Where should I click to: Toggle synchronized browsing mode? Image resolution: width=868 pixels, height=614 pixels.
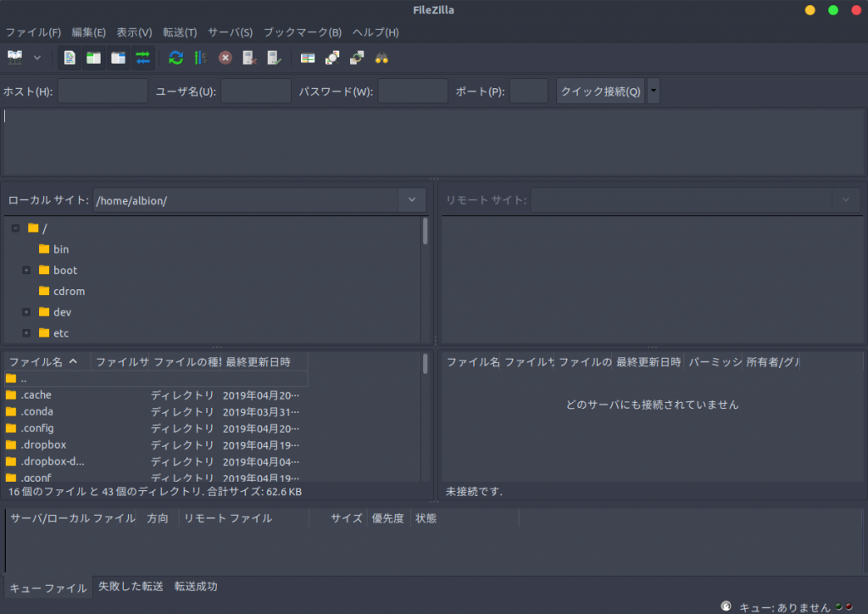pyautogui.click(x=356, y=58)
